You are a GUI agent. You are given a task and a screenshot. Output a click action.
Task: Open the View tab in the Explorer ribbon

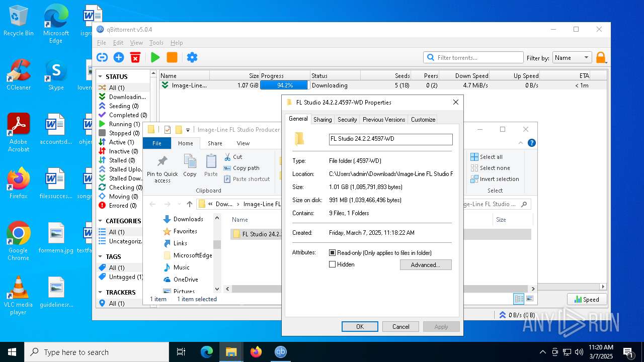(x=243, y=143)
